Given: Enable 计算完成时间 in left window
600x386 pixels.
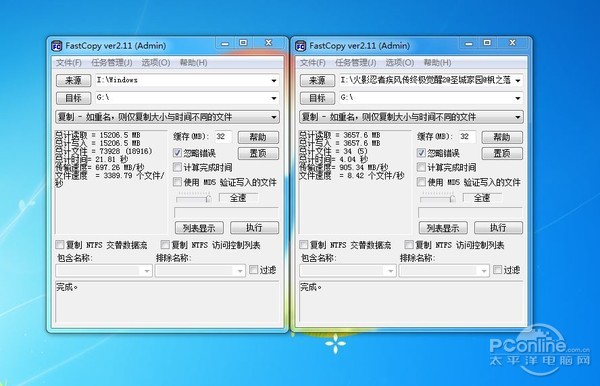Looking at the screenshot, I should [177, 167].
